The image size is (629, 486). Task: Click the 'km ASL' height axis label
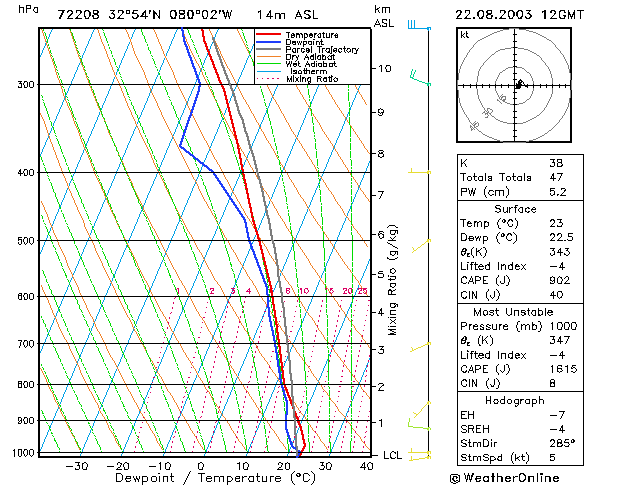[x=384, y=16]
